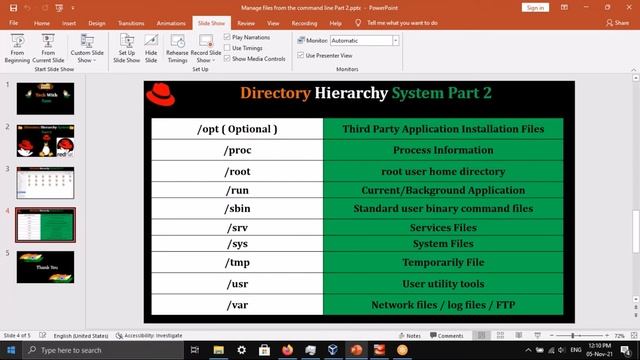Switch to Reading View
Screen dimensions: 640x360
coord(519,336)
